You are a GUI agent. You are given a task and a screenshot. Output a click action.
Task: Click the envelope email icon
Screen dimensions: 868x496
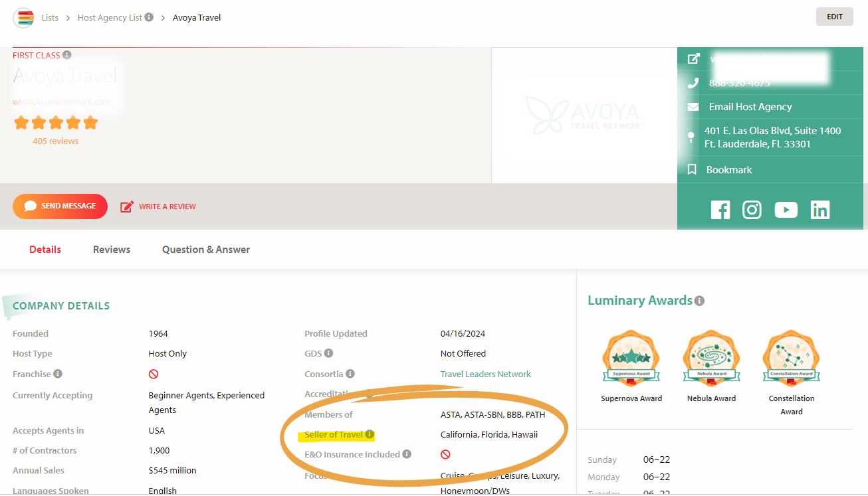coord(693,107)
